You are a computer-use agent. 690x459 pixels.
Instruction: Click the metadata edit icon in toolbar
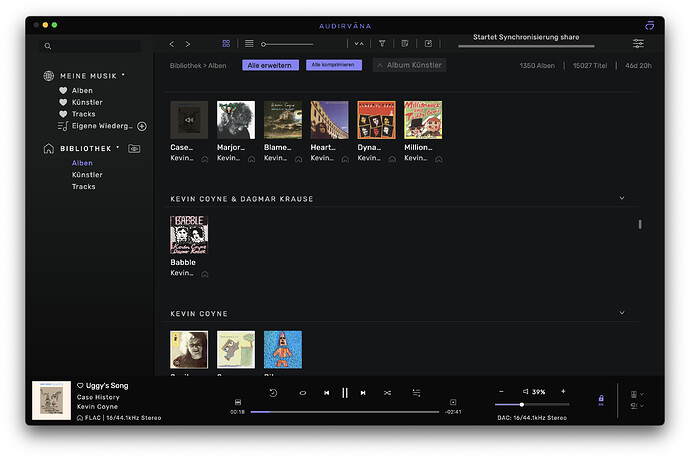(x=405, y=43)
